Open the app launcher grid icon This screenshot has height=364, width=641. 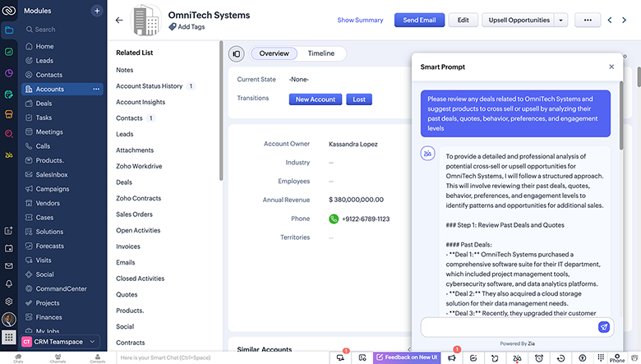[8, 338]
